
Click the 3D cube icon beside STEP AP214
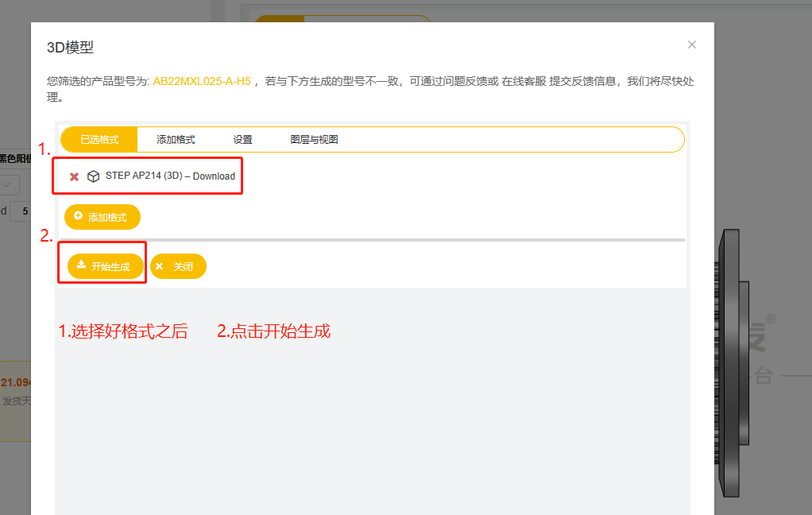[93, 176]
